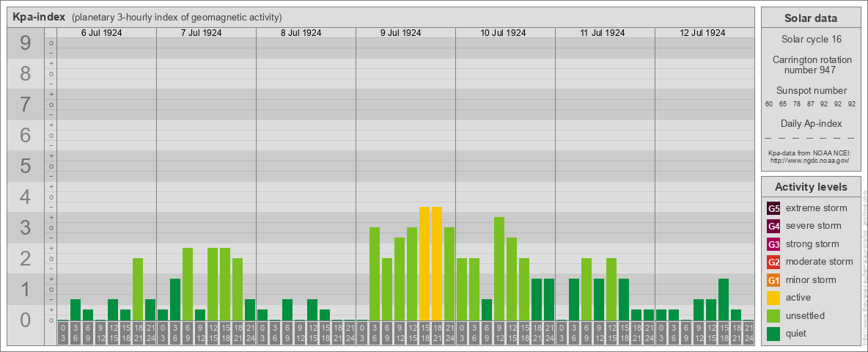Click the 8 Jul 1924 date header
This screenshot has height=352, width=868.
click(x=301, y=33)
